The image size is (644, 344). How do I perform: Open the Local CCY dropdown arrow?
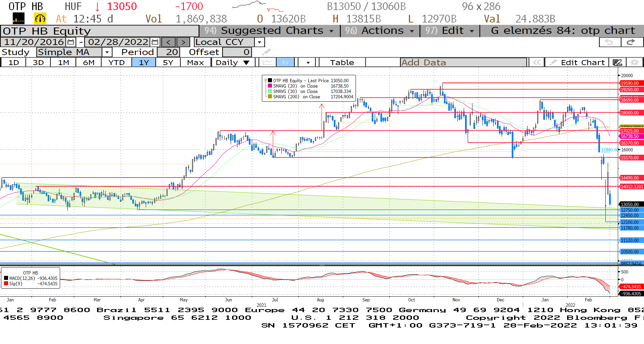point(260,42)
